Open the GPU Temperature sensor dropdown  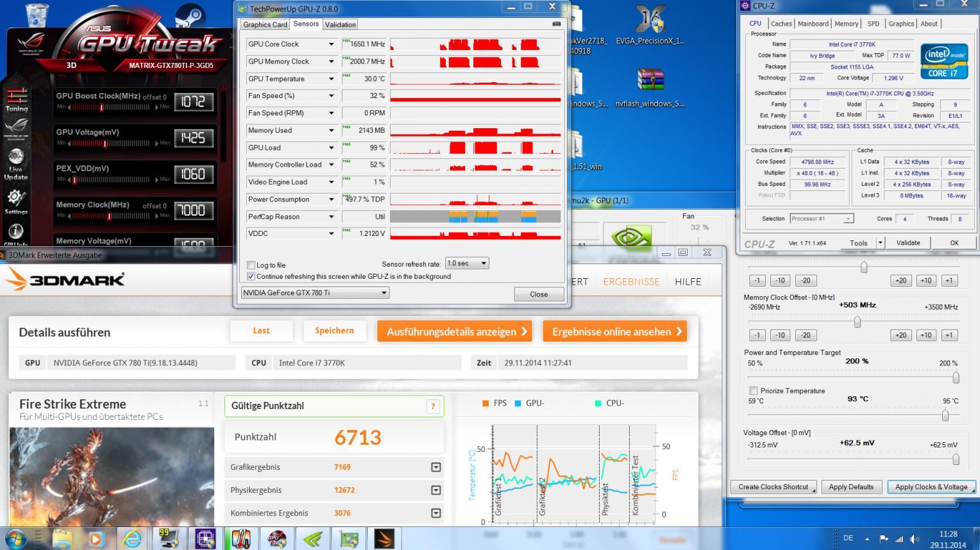(332, 79)
